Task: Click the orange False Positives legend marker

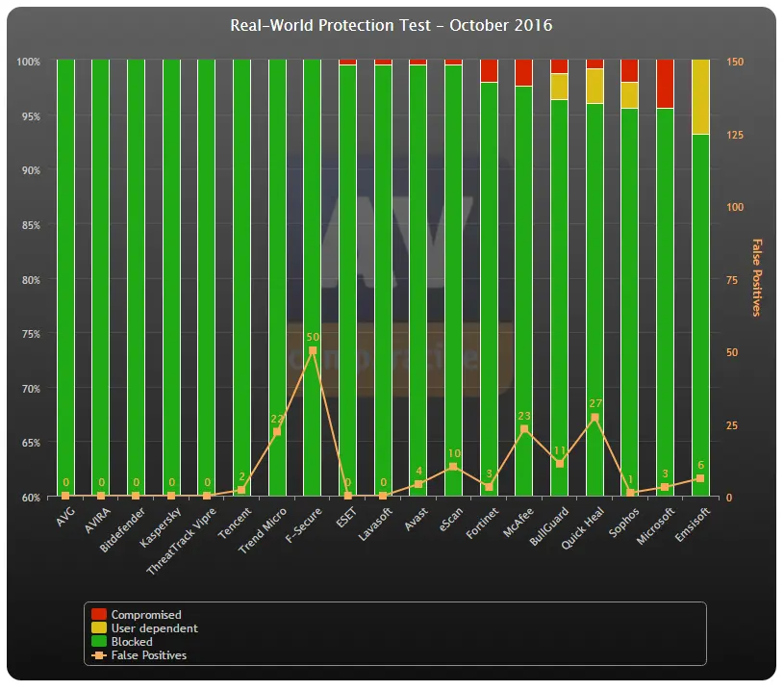Action: click(99, 655)
